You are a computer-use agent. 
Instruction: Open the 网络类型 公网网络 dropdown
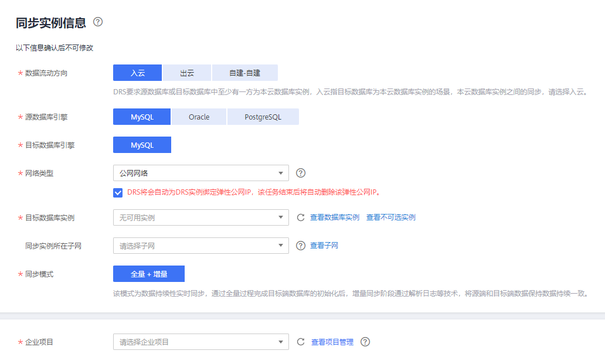[x=200, y=173]
